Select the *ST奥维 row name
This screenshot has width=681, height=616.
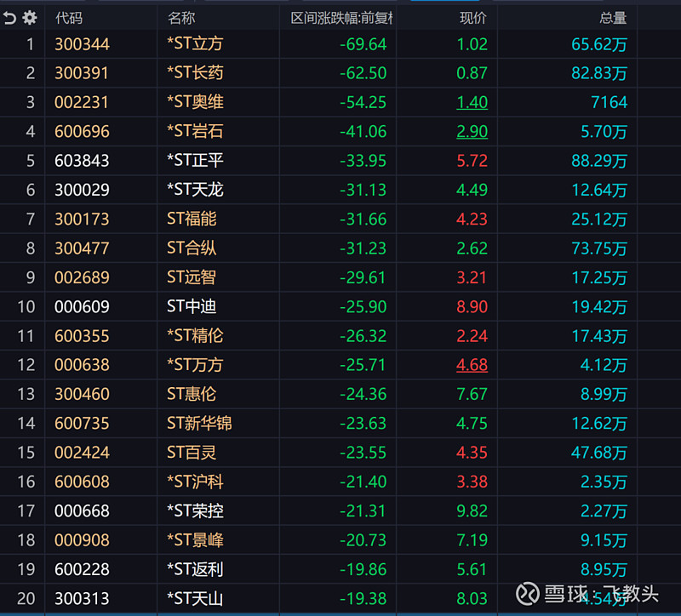coord(195,102)
